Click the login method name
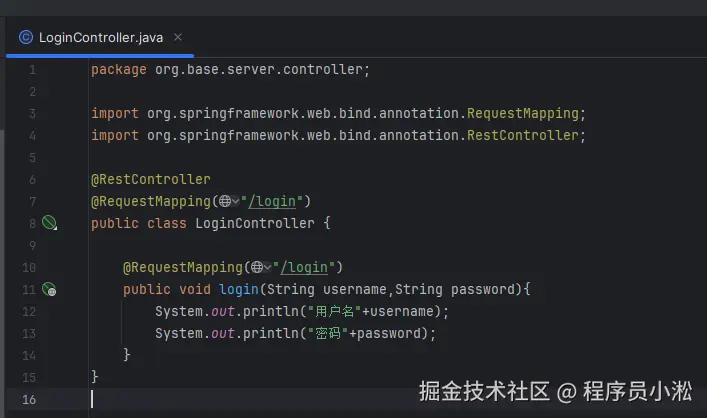The width and height of the screenshot is (707, 418). 238,289
